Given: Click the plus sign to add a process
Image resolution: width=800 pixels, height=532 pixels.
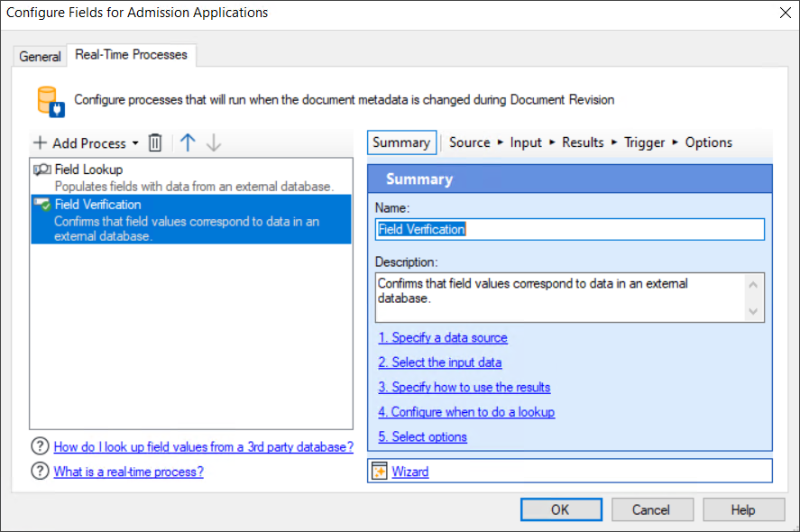Looking at the screenshot, I should pyautogui.click(x=40, y=142).
